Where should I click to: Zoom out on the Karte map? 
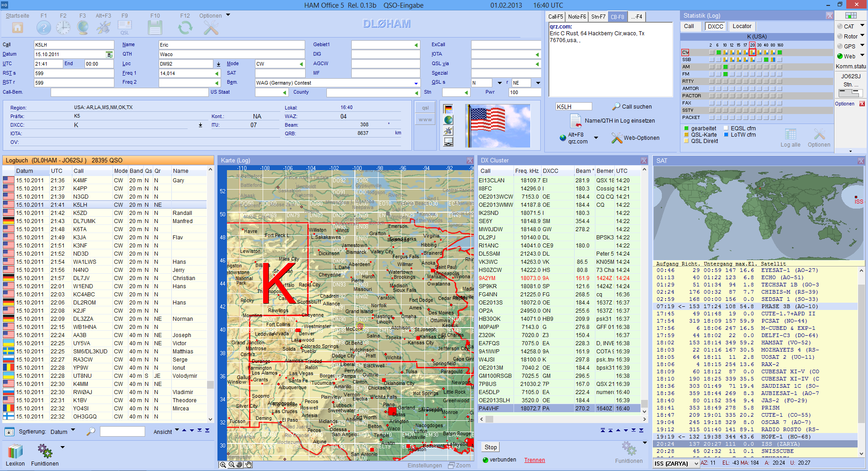click(231, 465)
